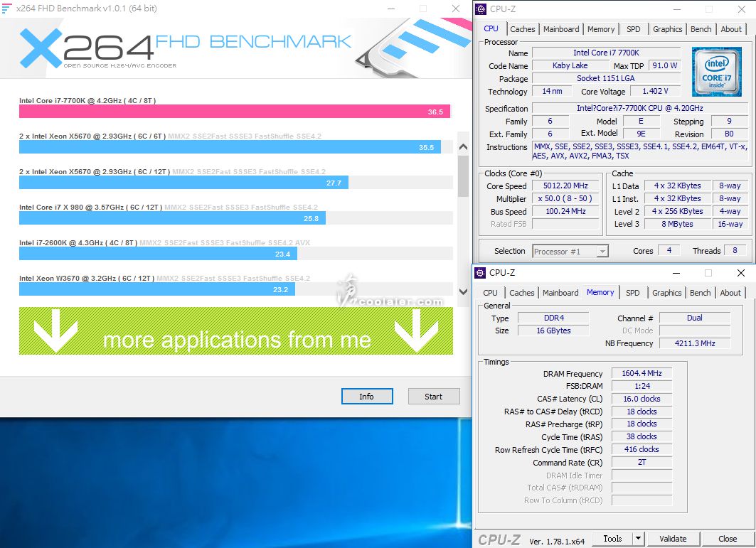Click the Core Voltage value 1.402 V
Screen dimensions: 756x548
[655, 91]
